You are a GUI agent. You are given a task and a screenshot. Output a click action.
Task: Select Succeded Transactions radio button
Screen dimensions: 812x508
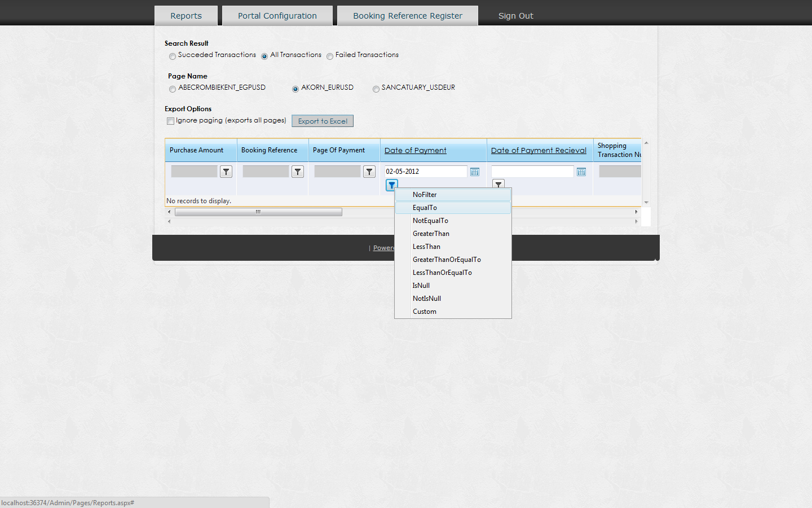(173, 56)
